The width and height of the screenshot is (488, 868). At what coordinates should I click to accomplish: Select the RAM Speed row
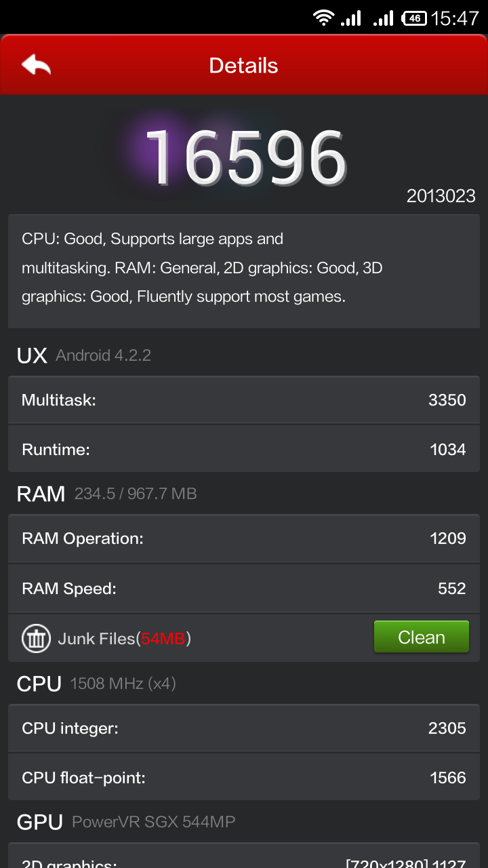coord(243,589)
